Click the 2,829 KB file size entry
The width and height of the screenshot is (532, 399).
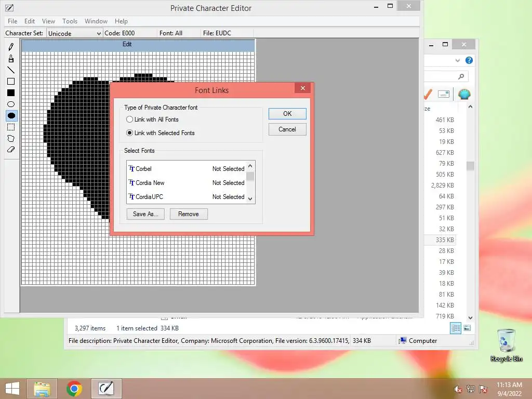[443, 185]
